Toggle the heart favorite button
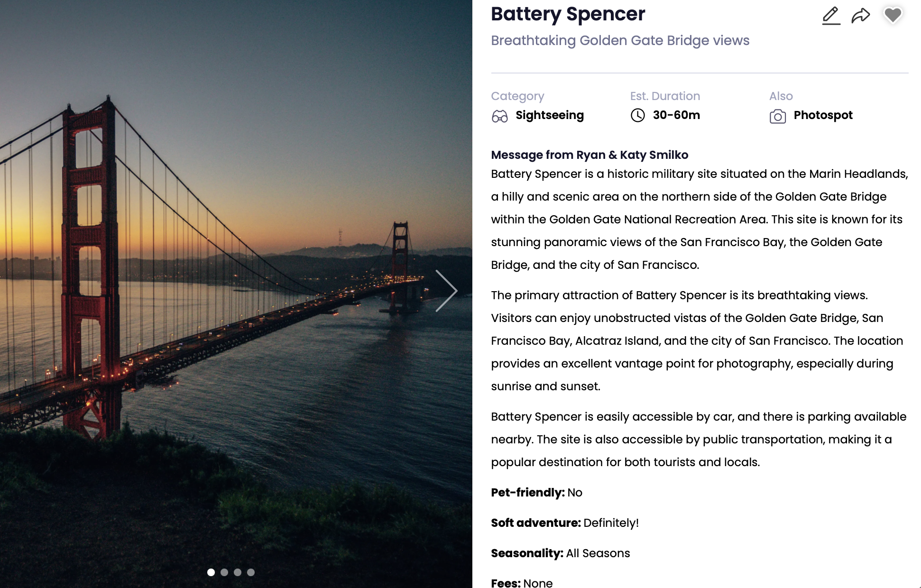Image resolution: width=921 pixels, height=588 pixels. click(893, 16)
